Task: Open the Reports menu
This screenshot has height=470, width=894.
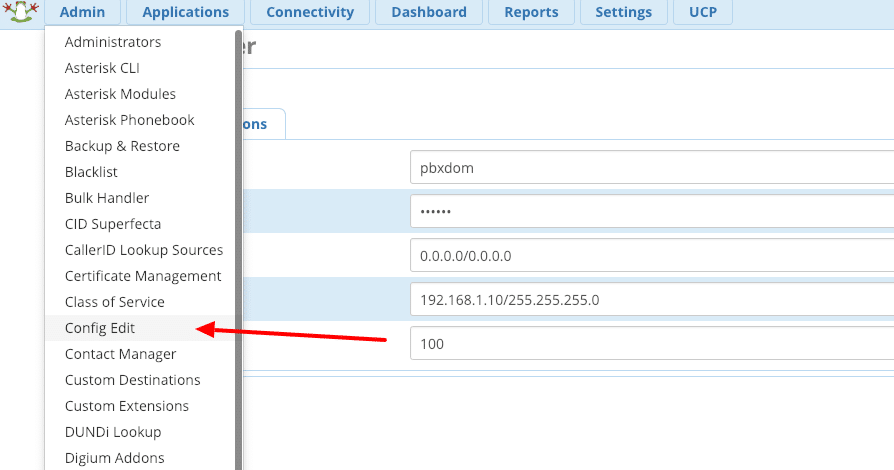Action: (x=531, y=13)
